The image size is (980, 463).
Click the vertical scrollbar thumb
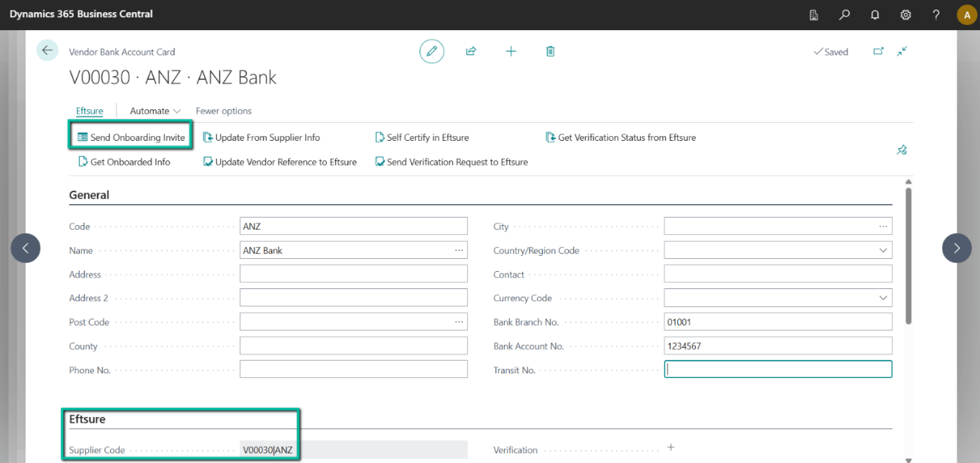[908, 256]
